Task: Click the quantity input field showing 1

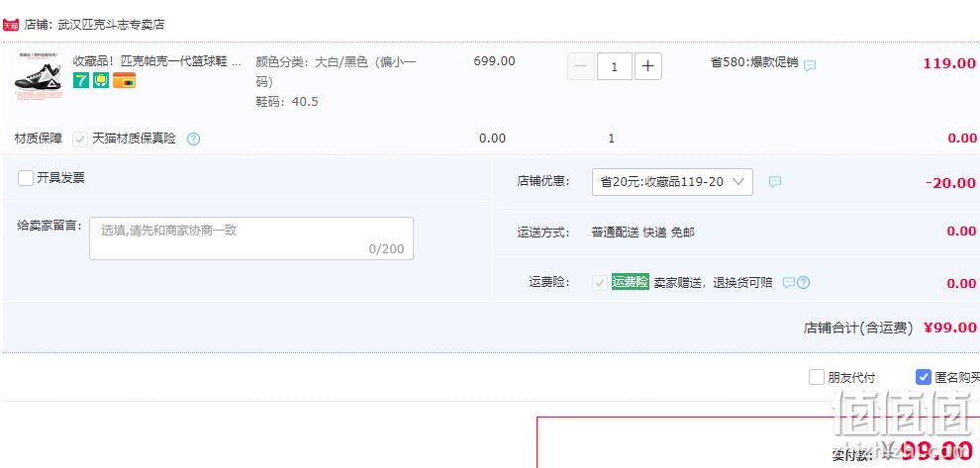Action: pos(615,66)
